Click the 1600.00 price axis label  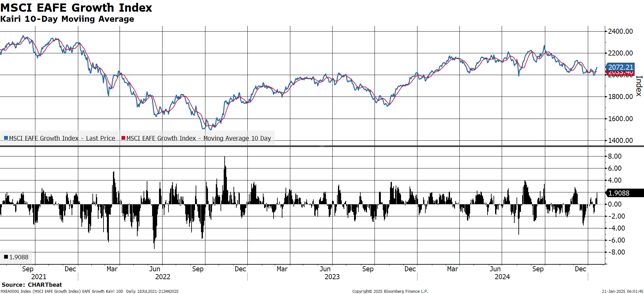[620, 119]
